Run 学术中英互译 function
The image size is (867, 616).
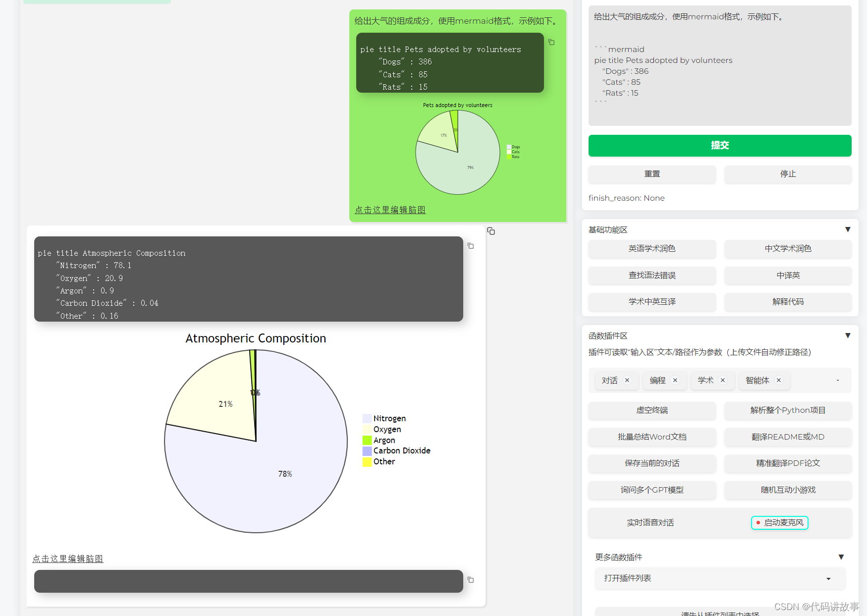pos(652,302)
